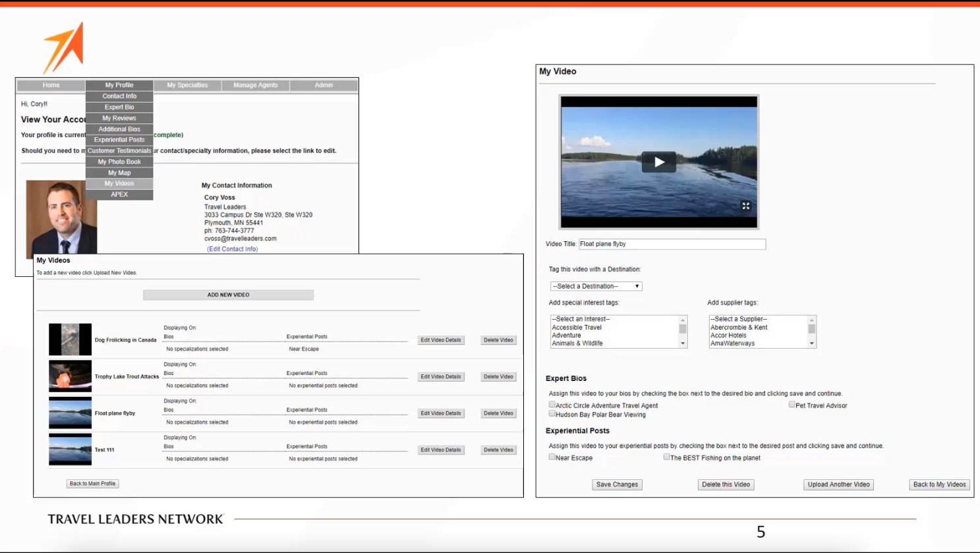
Task: Open the Select a Destination dropdown
Action: click(596, 286)
